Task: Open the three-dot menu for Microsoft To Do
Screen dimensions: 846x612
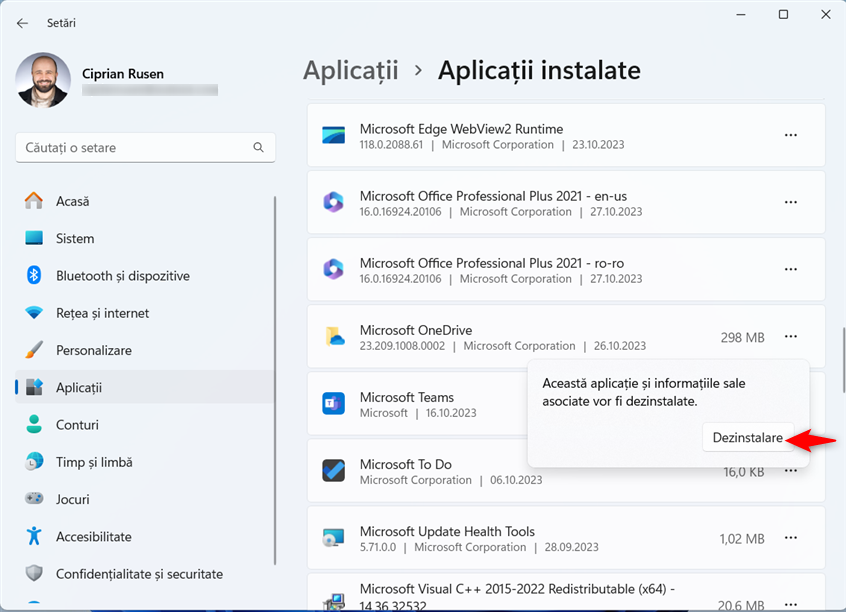Action: pos(791,471)
